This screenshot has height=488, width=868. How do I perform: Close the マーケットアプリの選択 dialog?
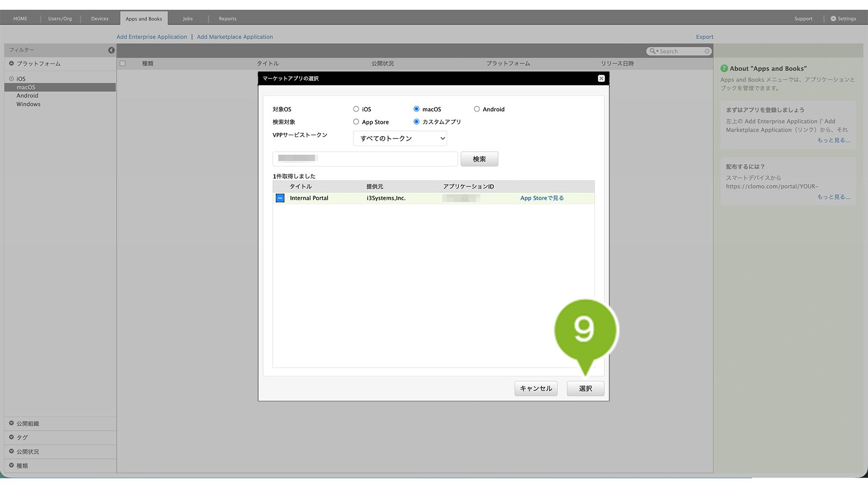tap(601, 79)
